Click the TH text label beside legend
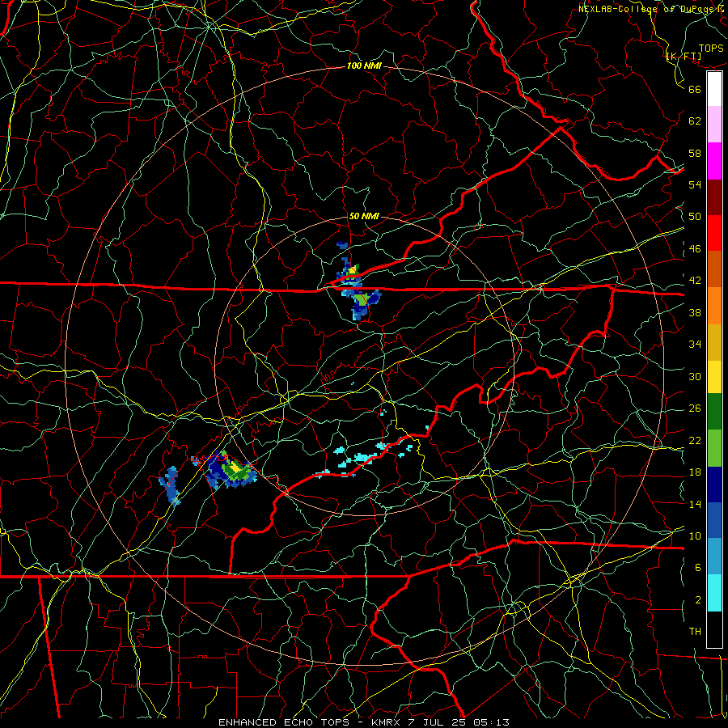The height and width of the screenshot is (728, 728). click(695, 631)
